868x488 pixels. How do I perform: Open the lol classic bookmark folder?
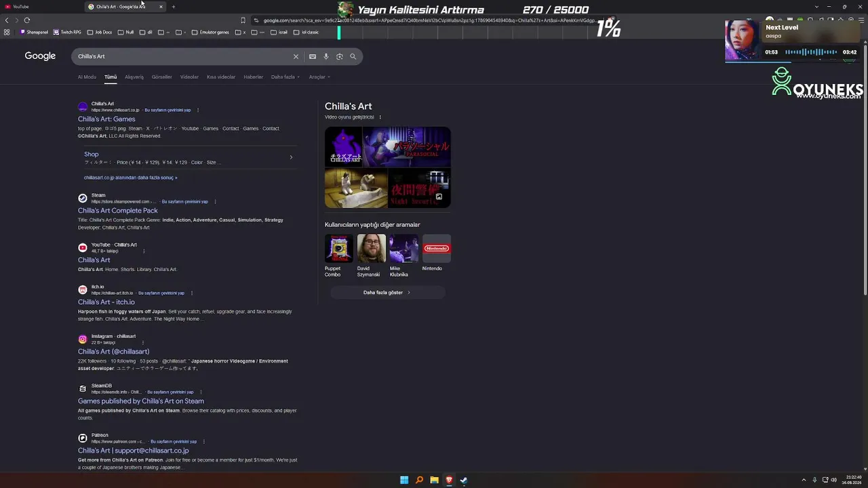tap(307, 32)
